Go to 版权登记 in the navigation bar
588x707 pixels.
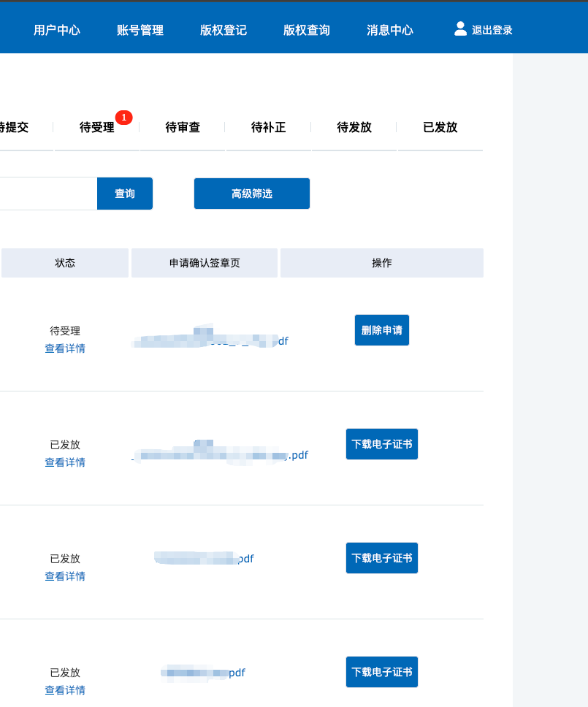pos(224,30)
